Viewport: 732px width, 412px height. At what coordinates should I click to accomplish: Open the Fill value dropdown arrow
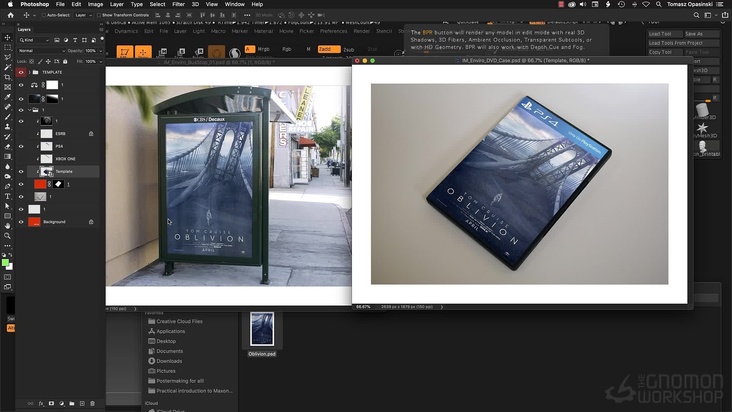click(x=100, y=61)
